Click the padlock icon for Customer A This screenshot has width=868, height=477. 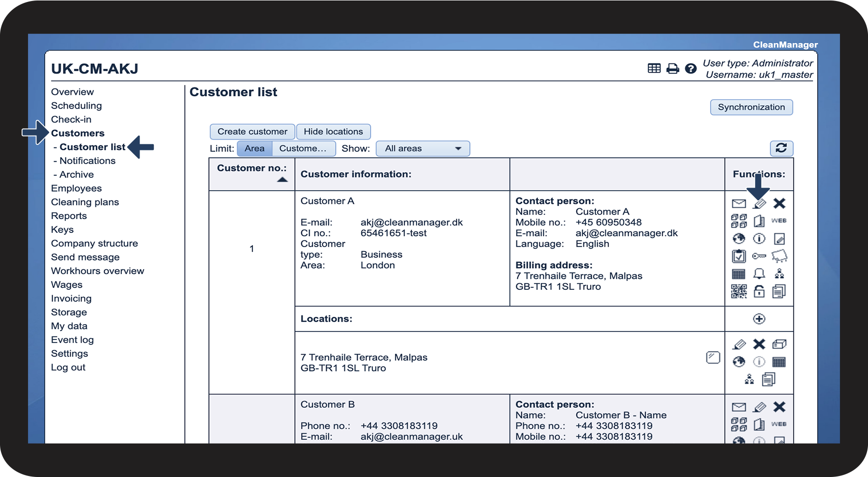759,291
